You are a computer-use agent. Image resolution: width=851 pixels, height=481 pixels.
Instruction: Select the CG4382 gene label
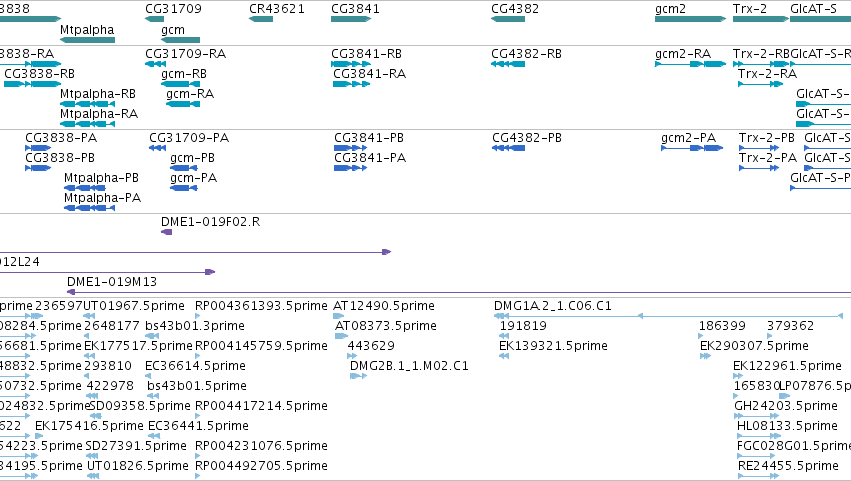point(515,9)
